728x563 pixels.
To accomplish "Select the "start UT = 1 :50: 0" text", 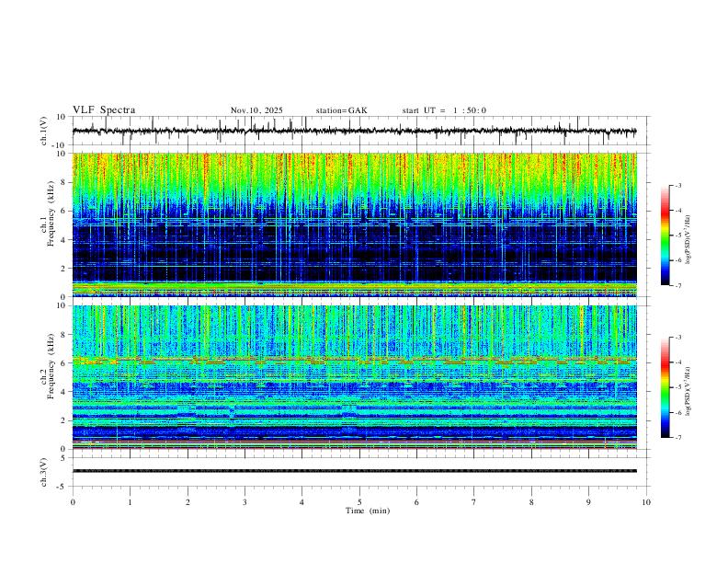I will tap(444, 110).
